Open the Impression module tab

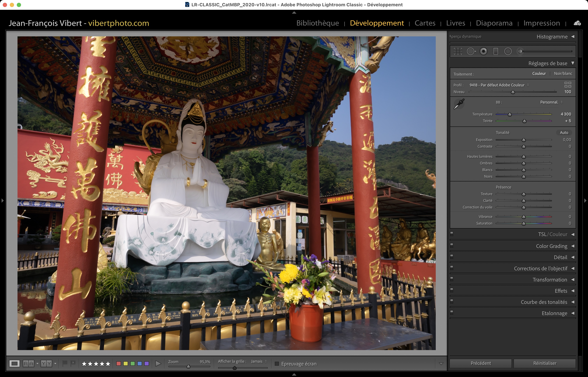click(x=541, y=23)
